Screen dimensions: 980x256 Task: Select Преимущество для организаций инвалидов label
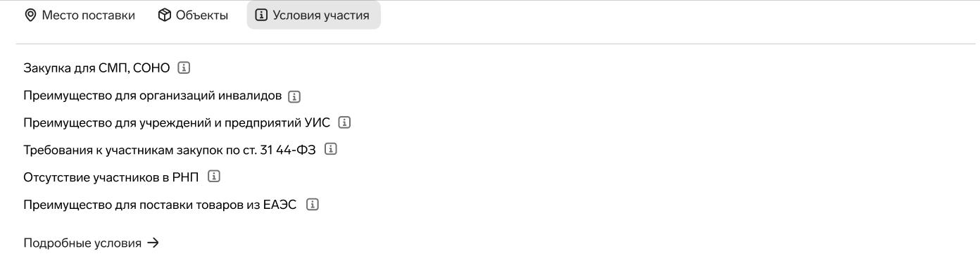coord(153,96)
